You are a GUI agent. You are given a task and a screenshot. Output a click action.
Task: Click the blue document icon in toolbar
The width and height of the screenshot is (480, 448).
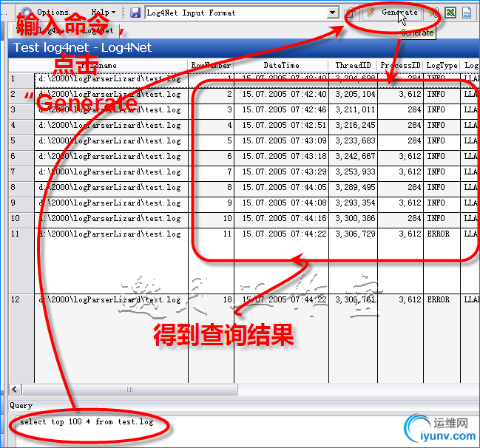pos(467,13)
